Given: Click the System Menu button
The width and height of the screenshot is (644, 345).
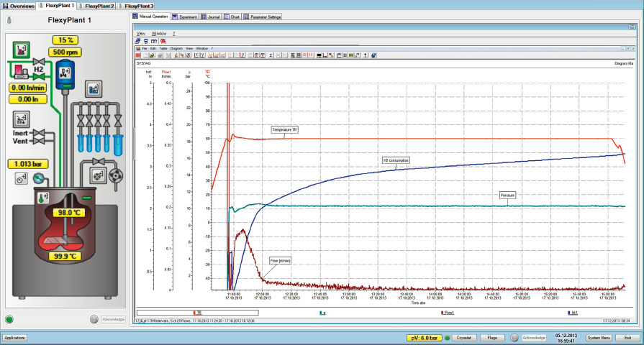Looking at the screenshot, I should click(599, 337).
